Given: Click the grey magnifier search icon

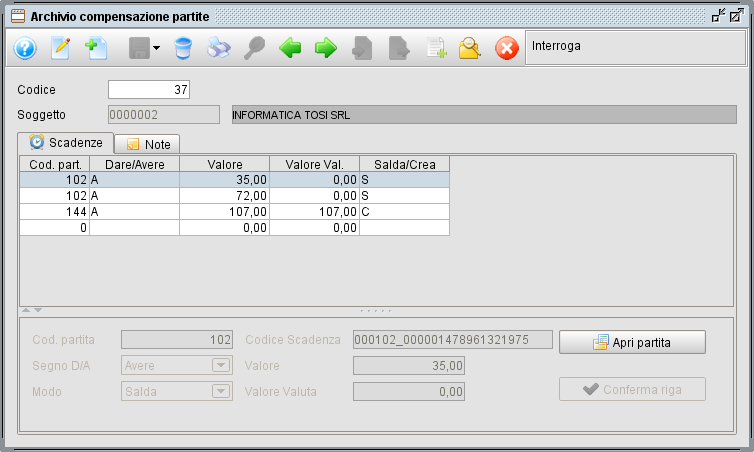Looking at the screenshot, I should [x=254, y=48].
